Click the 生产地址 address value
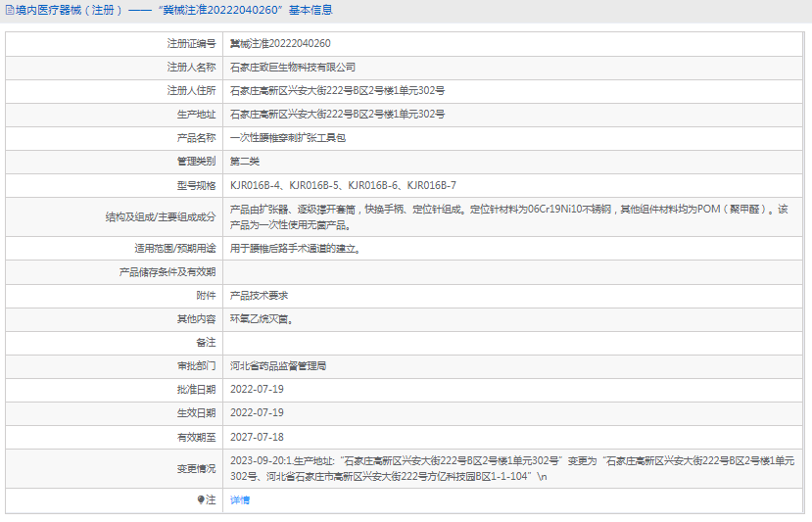Image resolution: width=812 pixels, height=522 pixels. [337, 115]
